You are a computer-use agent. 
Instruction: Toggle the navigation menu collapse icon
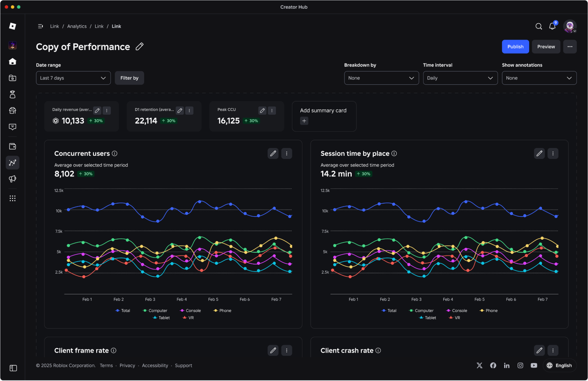tap(41, 26)
